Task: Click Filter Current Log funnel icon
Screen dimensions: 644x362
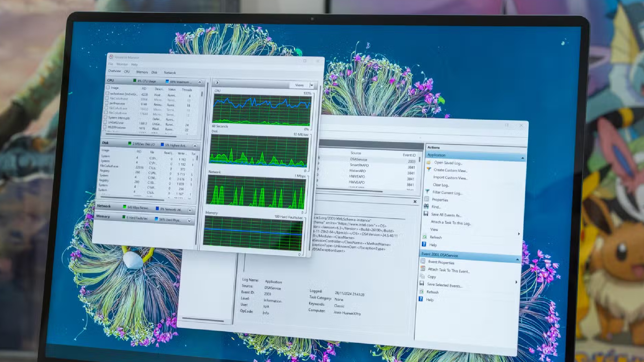Action: [x=427, y=192]
